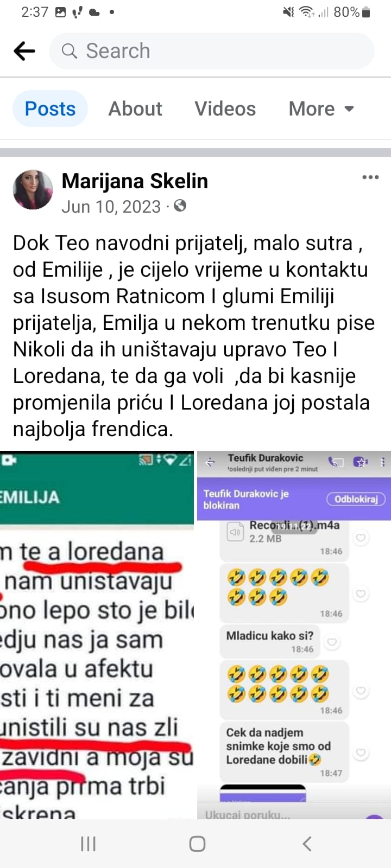Tap the public globe privacy icon
391x868 pixels.
[180, 206]
